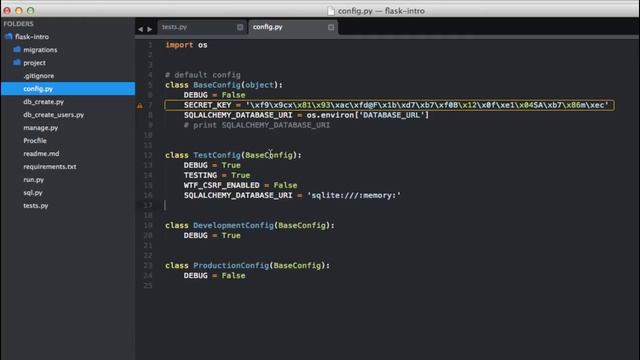Image resolution: width=640 pixels, height=360 pixels.
Task: Select the config.py tab
Action: coord(267,27)
